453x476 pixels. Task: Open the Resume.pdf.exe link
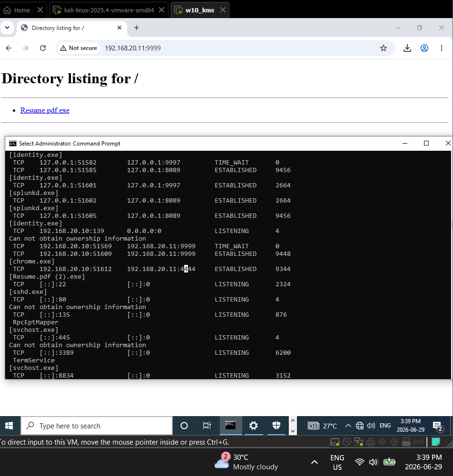pos(45,110)
